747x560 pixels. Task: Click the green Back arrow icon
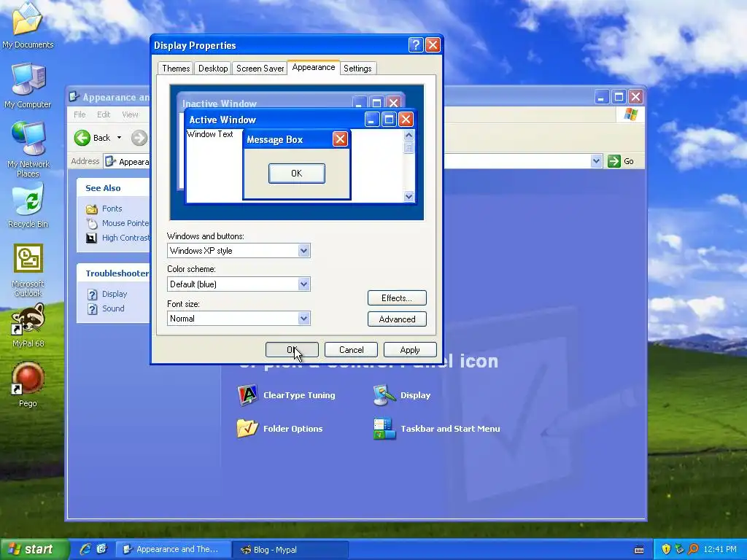pos(82,138)
